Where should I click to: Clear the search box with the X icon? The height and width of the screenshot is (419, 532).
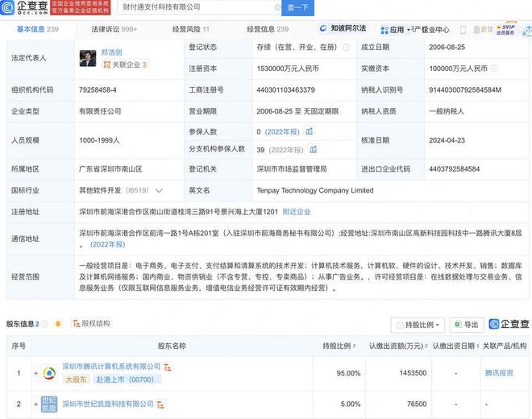[277, 7]
